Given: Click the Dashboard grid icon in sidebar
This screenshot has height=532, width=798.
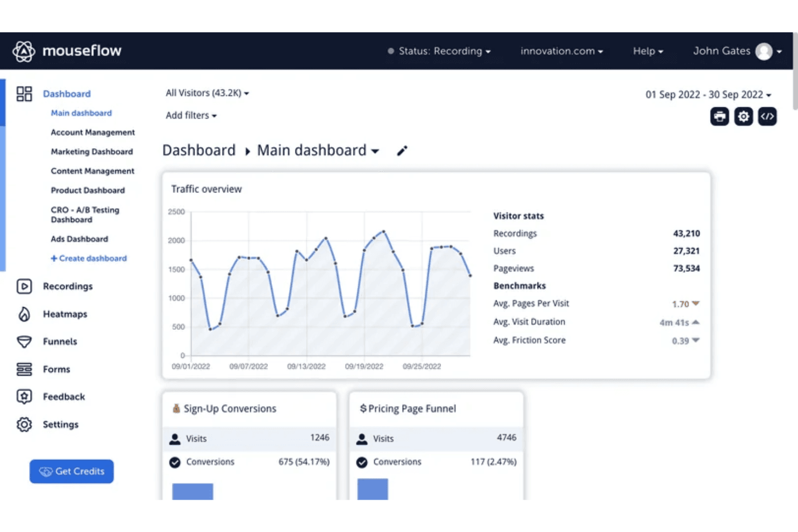Looking at the screenshot, I should [x=24, y=94].
